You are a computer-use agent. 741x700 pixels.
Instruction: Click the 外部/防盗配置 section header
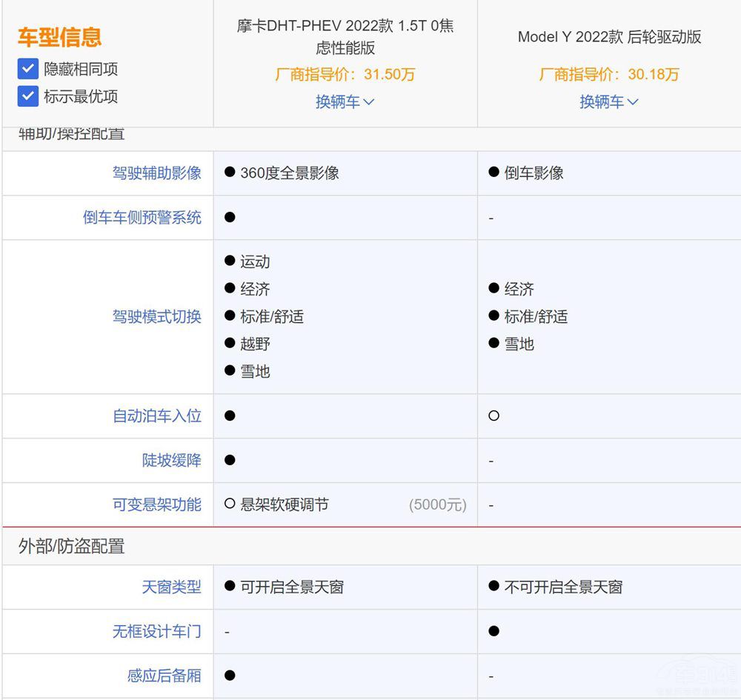coord(72,547)
